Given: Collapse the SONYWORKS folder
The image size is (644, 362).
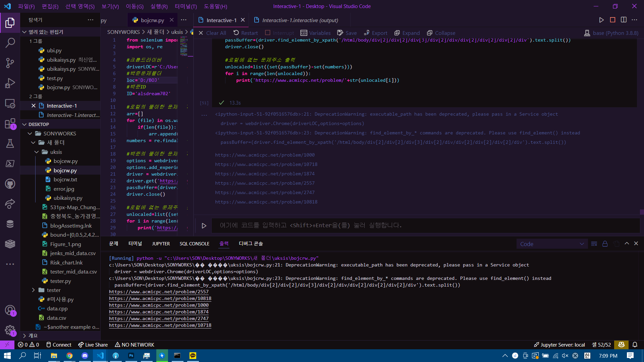Looking at the screenshot, I should tap(30, 133).
